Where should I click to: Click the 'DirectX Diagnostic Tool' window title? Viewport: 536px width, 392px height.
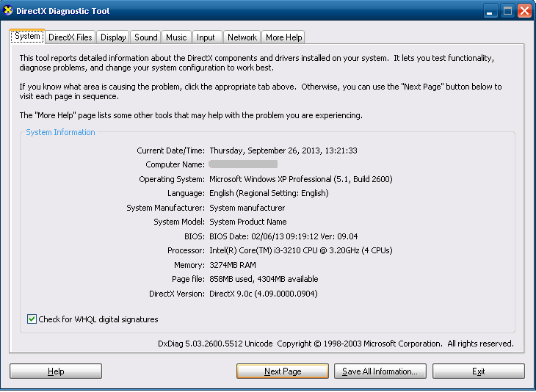coord(63,11)
